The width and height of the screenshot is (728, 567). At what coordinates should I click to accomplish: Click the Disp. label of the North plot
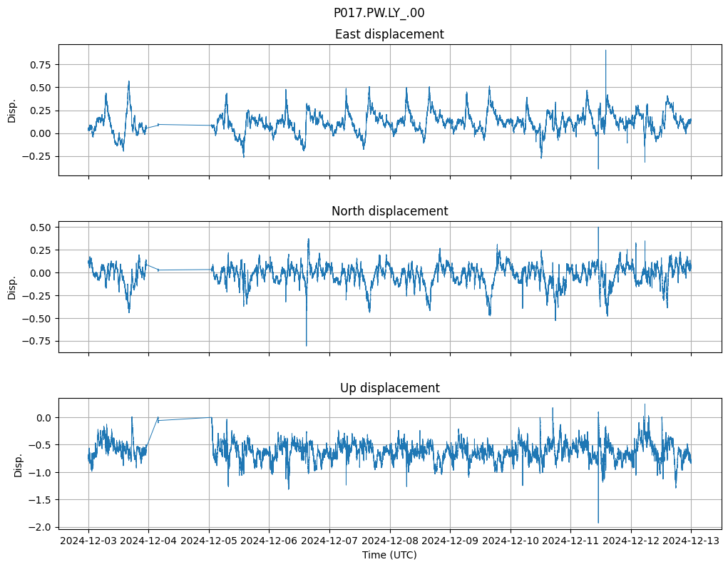coord(12,287)
